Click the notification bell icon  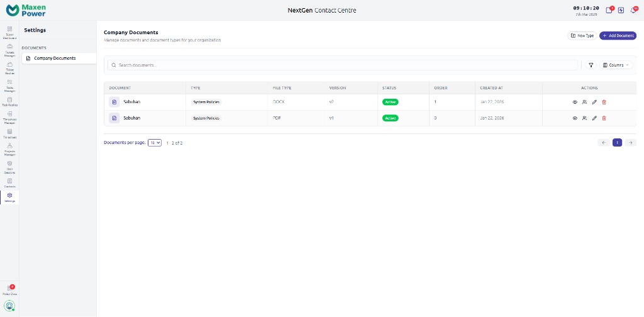pyautogui.click(x=633, y=10)
